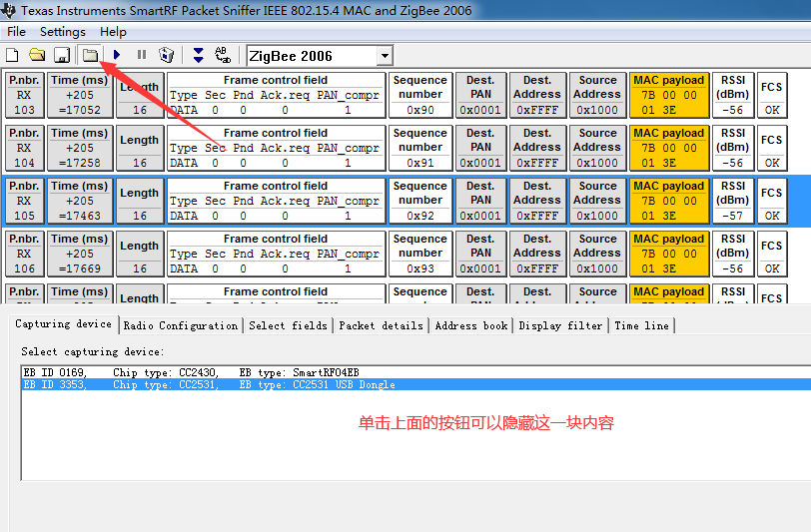Click packet number 103 cell
811x532 pixels.
pyautogui.click(x=24, y=95)
